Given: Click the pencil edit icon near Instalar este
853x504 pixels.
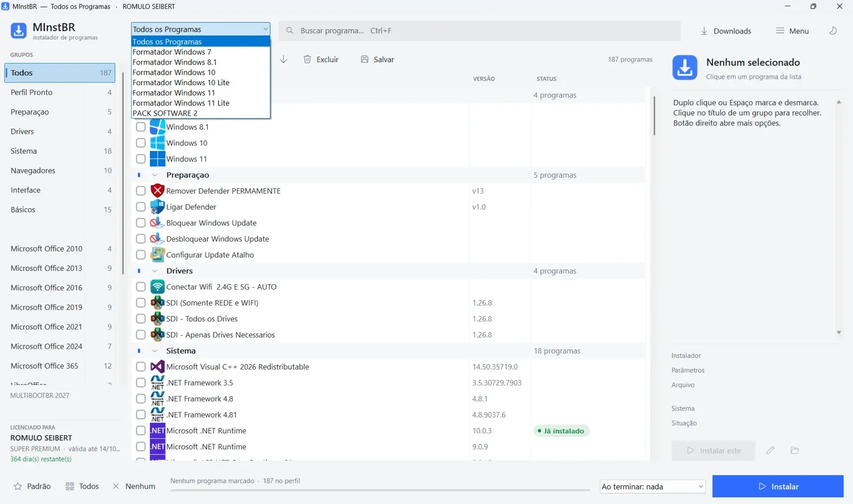Looking at the screenshot, I should (770, 450).
